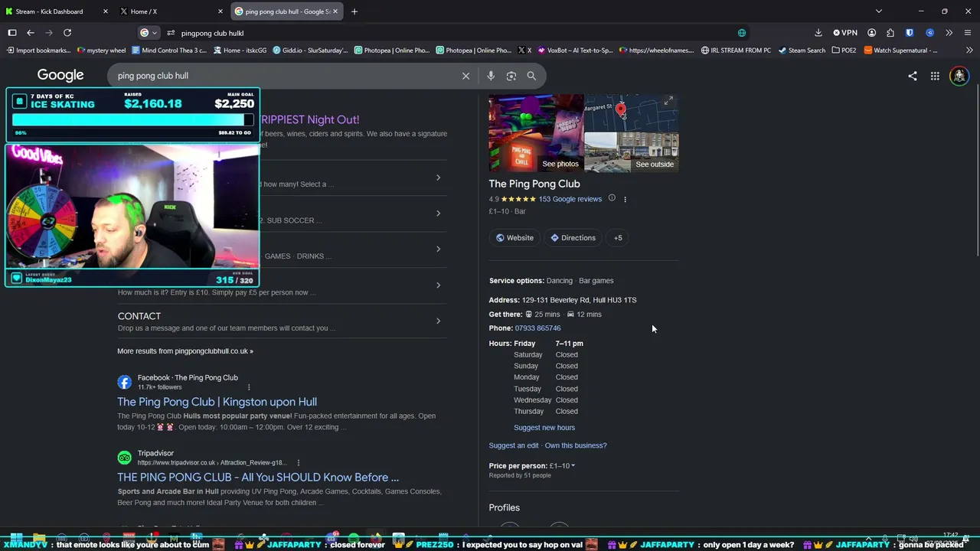
Task: Expand the GAMES DRINKS sitelink chevron
Action: 438,249
